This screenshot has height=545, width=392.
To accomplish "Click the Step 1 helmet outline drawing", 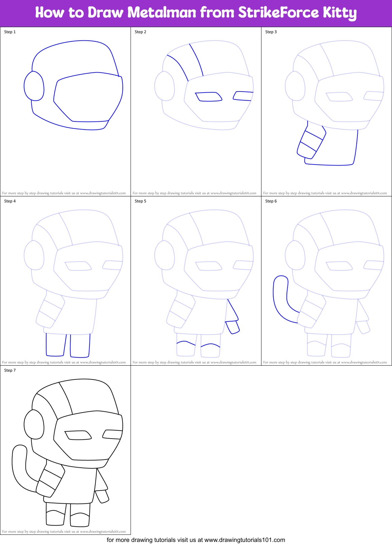I will click(x=73, y=85).
